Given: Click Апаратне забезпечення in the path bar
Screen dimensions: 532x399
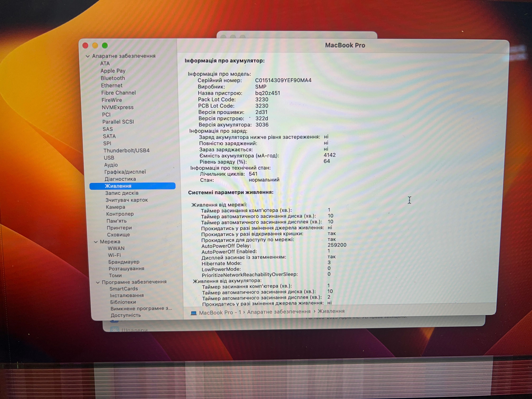Looking at the screenshot, I should point(279,312).
